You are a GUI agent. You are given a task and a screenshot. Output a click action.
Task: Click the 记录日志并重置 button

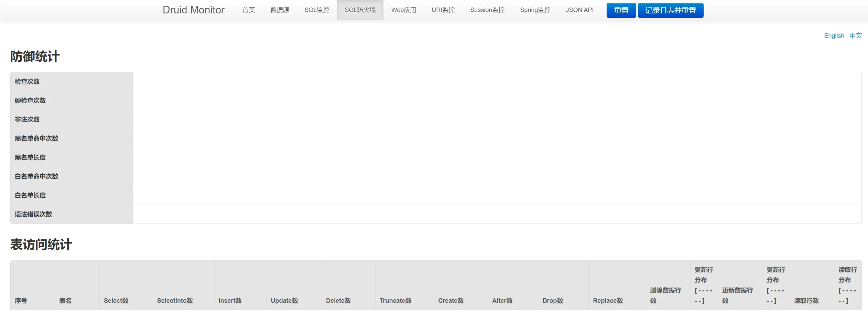click(670, 10)
